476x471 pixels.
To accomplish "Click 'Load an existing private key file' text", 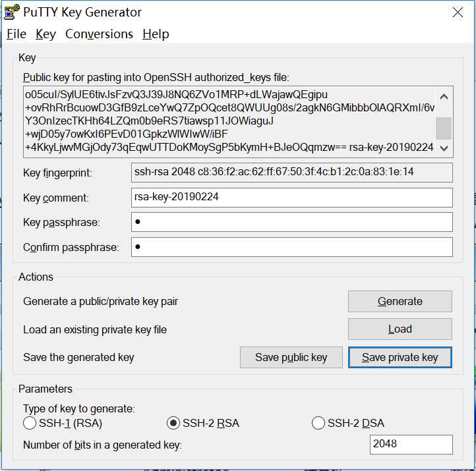I will [x=95, y=329].
